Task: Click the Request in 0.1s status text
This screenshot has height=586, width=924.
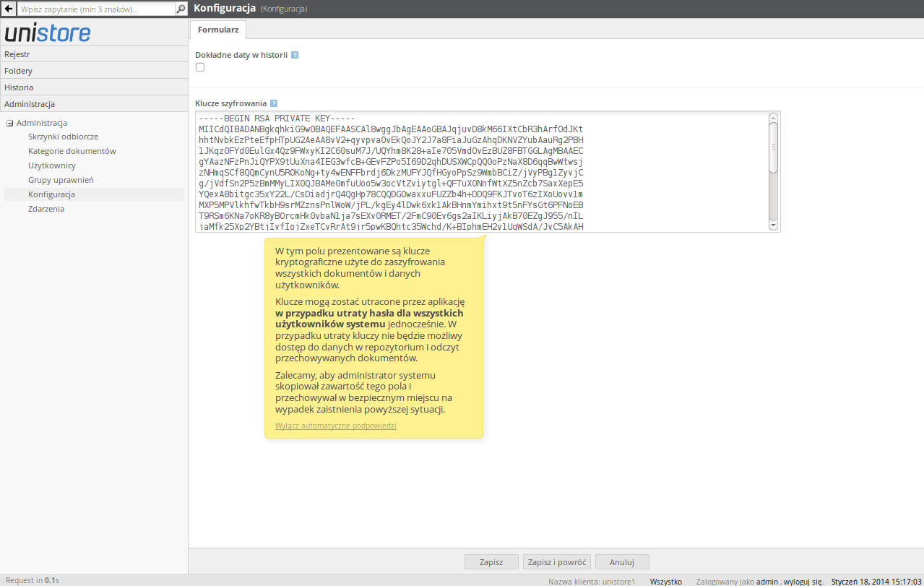Action: (32, 580)
